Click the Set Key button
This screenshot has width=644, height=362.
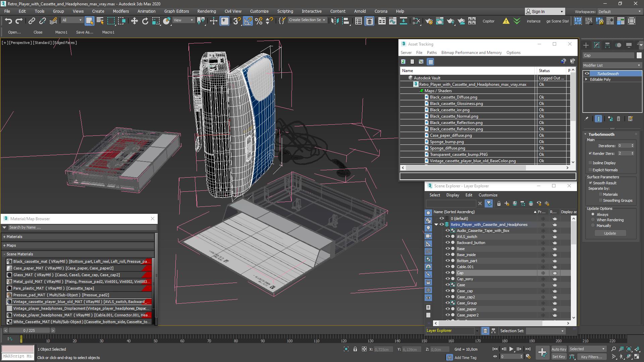[x=558, y=357]
